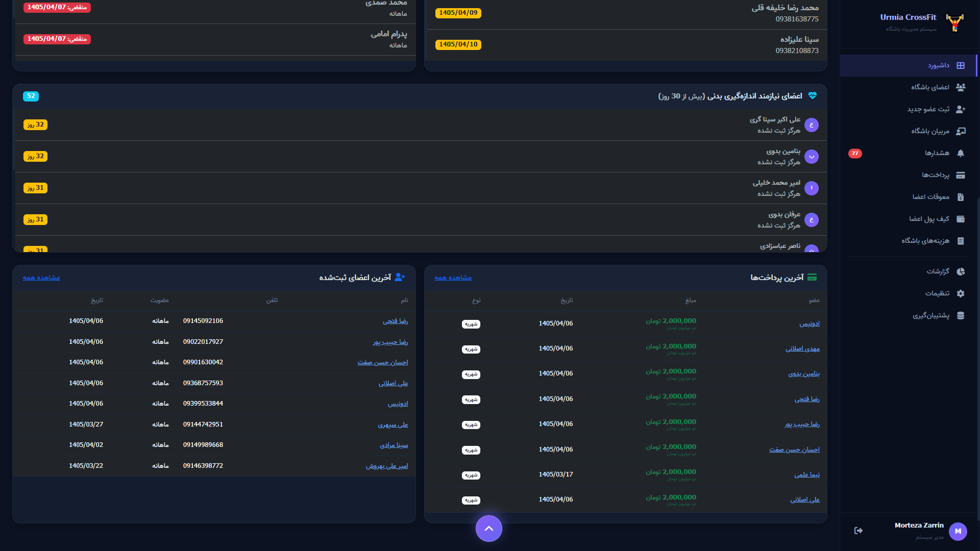Open سینا مرادی member link
Screen dimensions: 980x551
pos(394,445)
